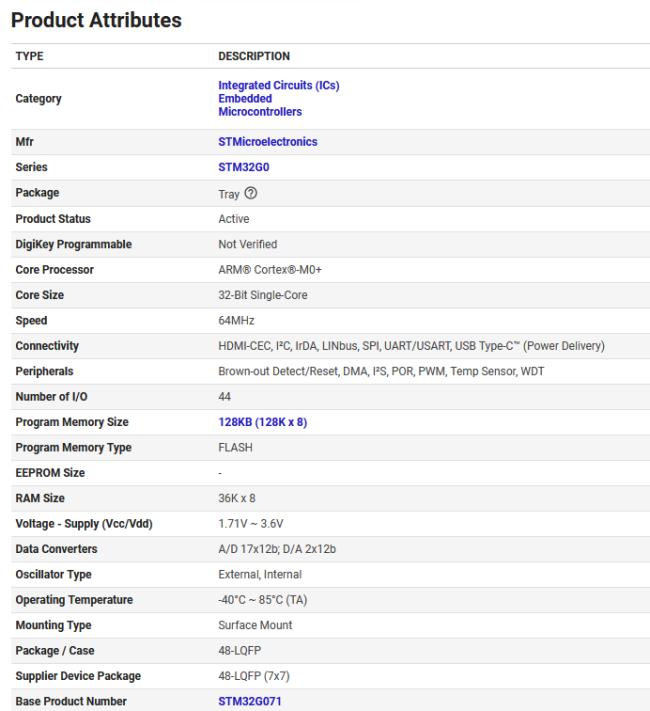Select the ARM Cortex-M0+ core processor value

[268, 270]
